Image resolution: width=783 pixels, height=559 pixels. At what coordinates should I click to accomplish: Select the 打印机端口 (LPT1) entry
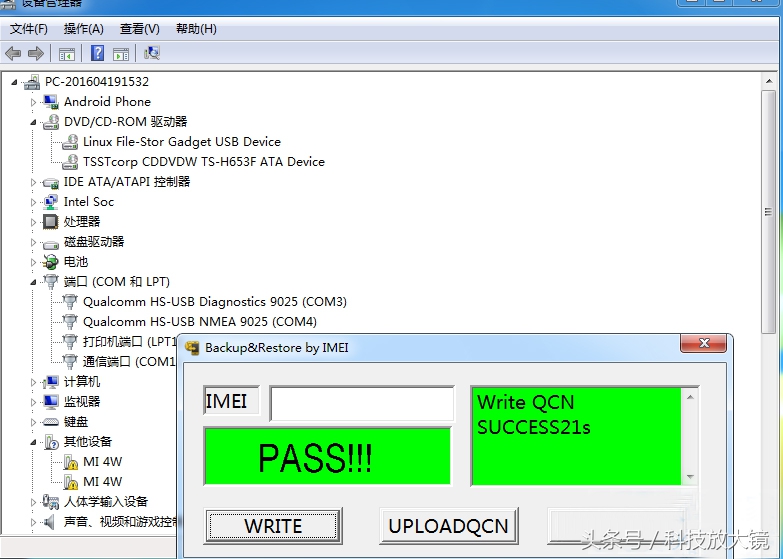pyautogui.click(x=129, y=342)
